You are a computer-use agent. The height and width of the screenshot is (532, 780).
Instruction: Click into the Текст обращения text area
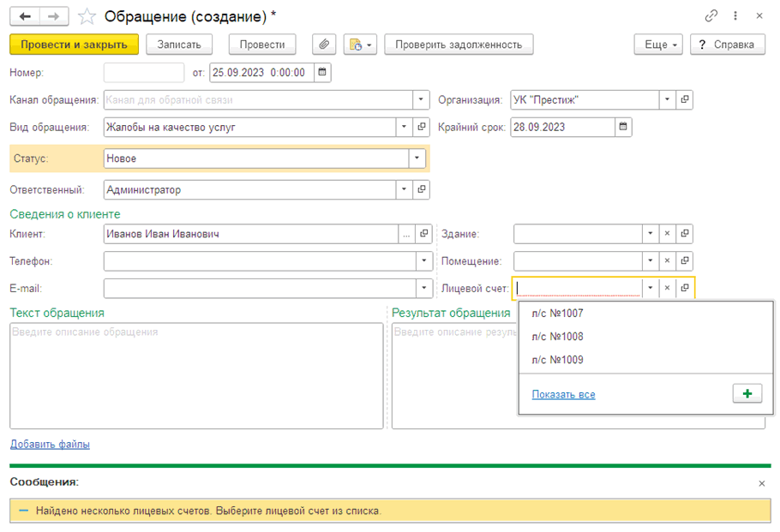(196, 377)
